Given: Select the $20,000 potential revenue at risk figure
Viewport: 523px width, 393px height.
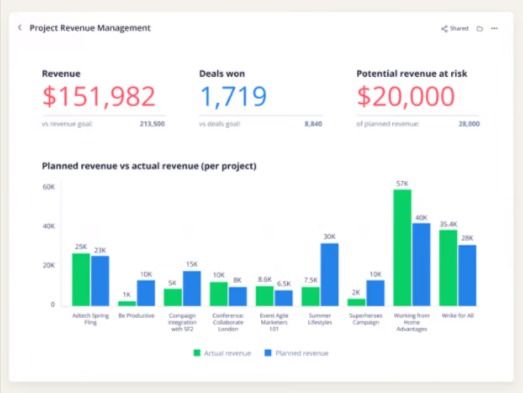Looking at the screenshot, I should tap(406, 96).
